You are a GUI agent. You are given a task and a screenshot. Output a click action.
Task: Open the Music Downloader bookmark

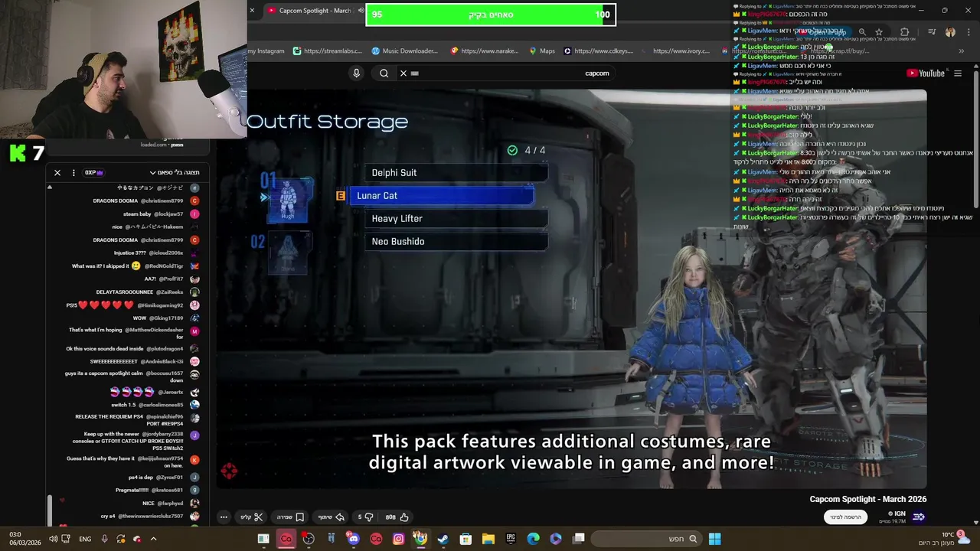(x=405, y=51)
